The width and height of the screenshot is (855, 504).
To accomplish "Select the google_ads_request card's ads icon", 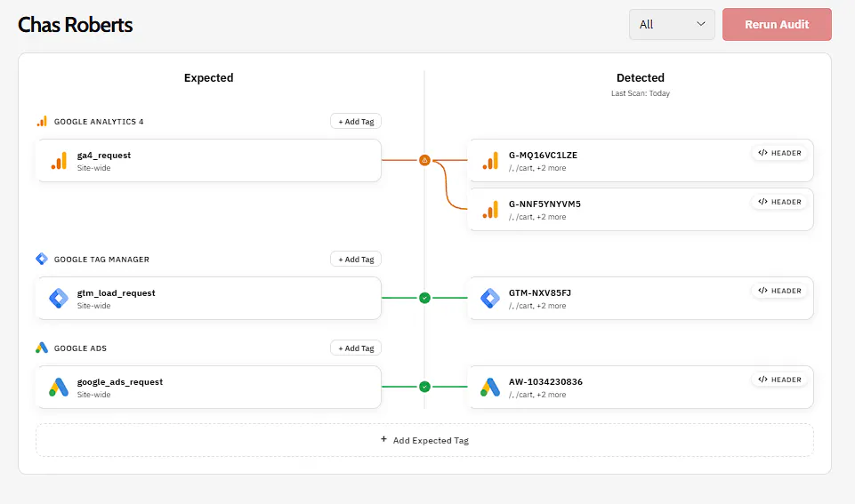I will [x=59, y=388].
